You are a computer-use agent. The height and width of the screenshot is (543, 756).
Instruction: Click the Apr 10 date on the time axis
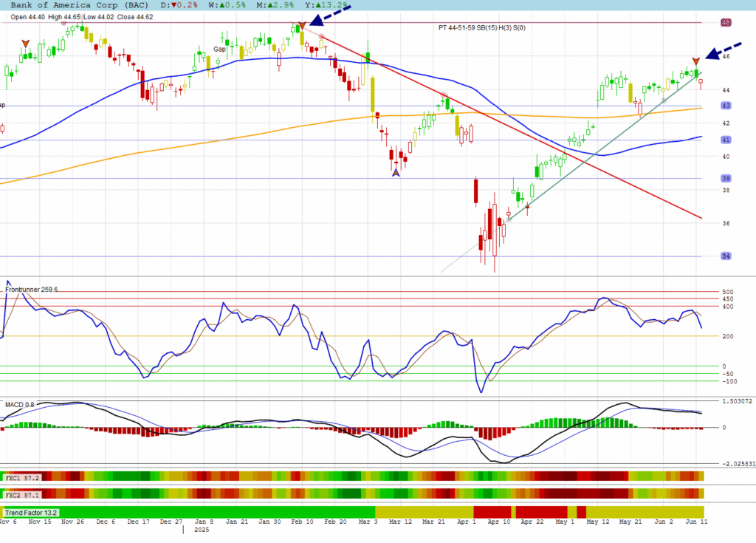point(498,522)
